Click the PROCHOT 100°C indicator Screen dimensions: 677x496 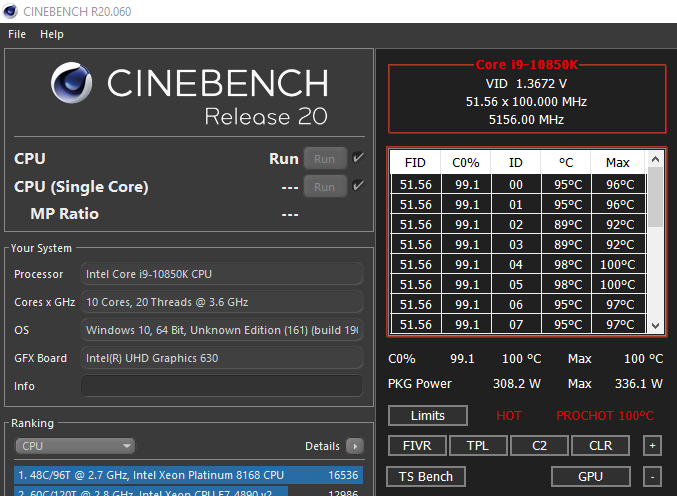click(x=604, y=416)
